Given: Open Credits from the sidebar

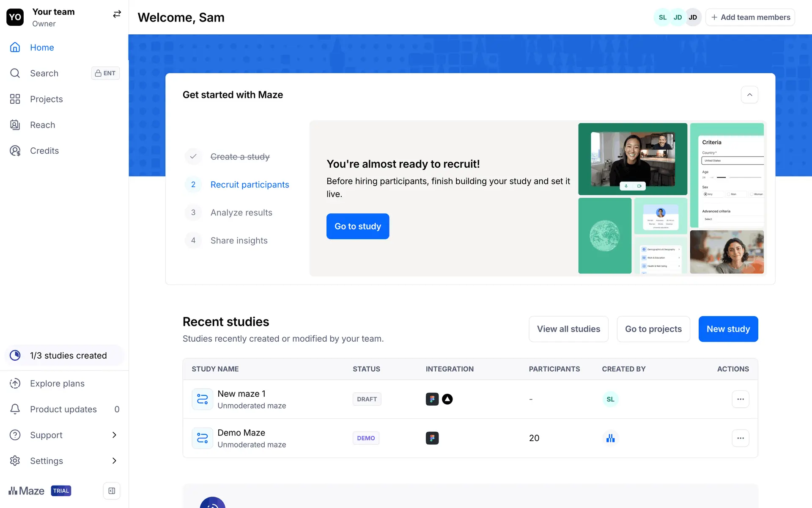Looking at the screenshot, I should click(x=44, y=151).
